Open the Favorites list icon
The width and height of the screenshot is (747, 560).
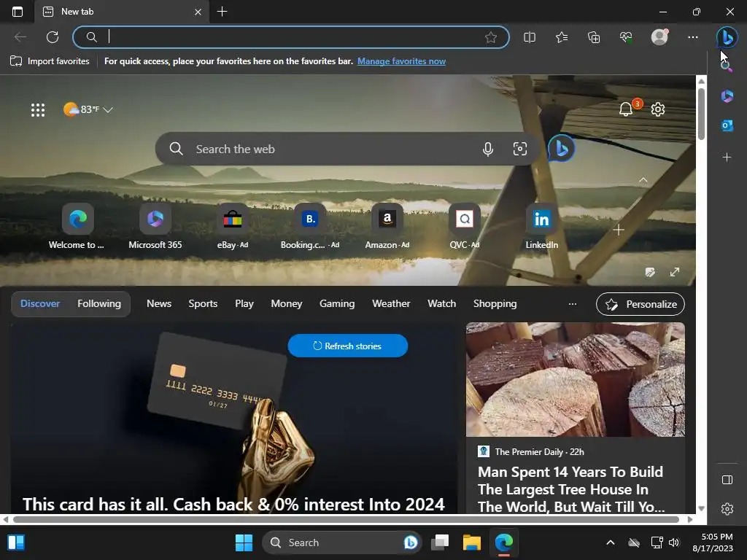(x=562, y=37)
